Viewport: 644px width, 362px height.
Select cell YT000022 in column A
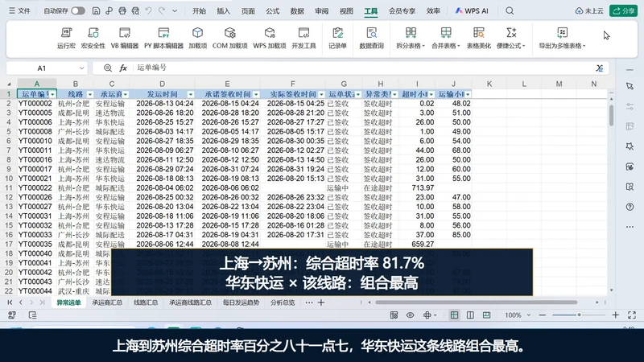click(x=36, y=188)
